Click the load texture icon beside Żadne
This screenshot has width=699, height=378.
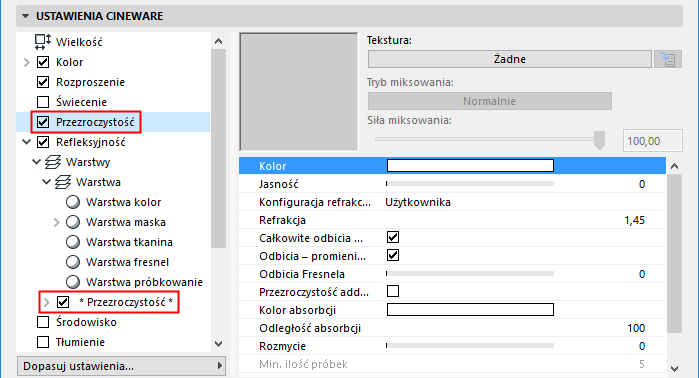click(x=668, y=59)
